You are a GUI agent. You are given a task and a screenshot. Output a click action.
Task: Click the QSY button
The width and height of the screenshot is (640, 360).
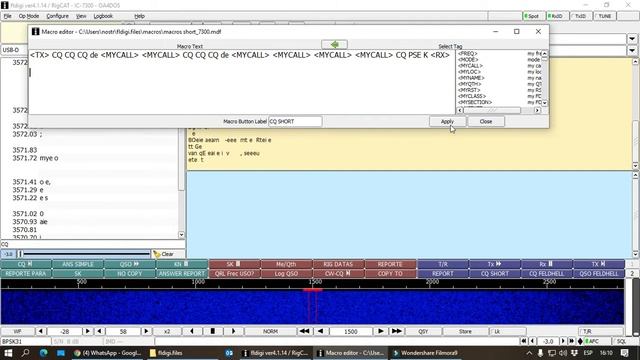click(423, 331)
